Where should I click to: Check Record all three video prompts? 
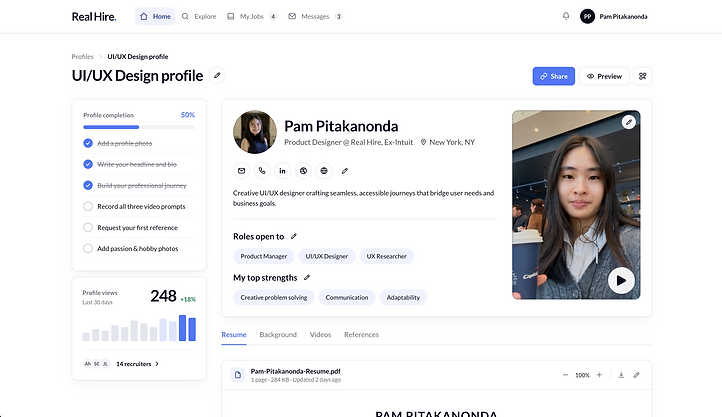pyautogui.click(x=88, y=206)
